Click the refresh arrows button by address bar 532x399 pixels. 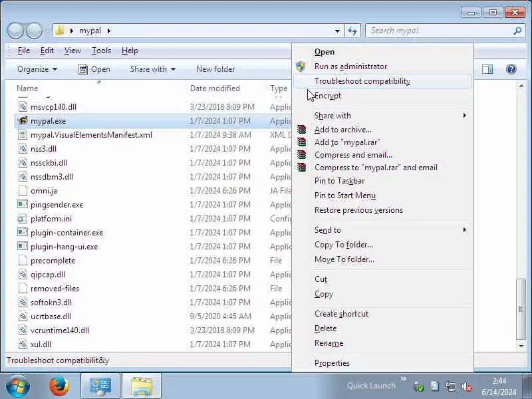[x=352, y=31]
